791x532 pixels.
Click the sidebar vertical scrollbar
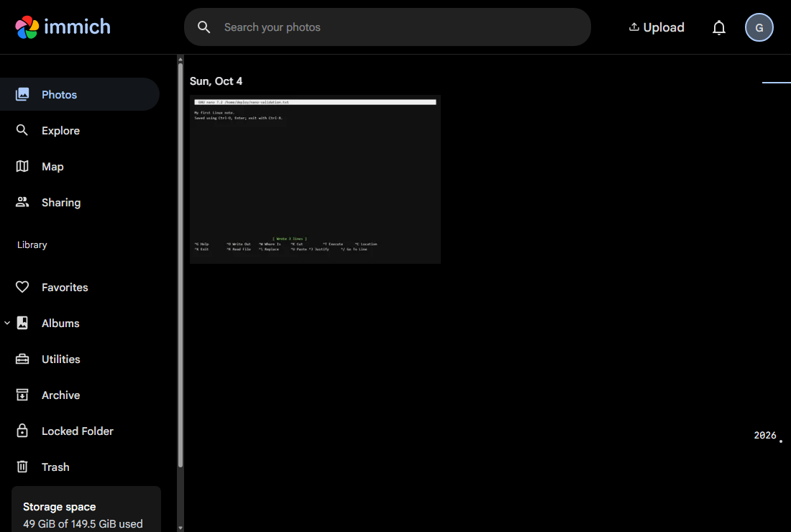click(x=180, y=265)
